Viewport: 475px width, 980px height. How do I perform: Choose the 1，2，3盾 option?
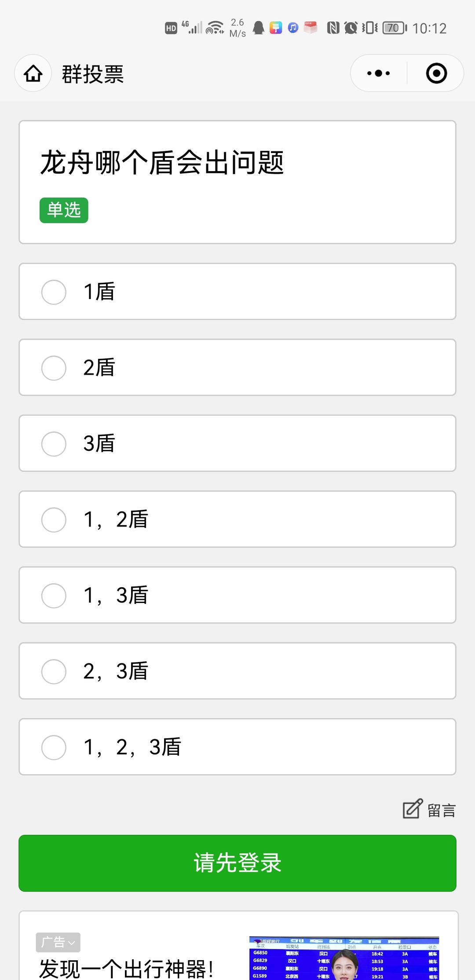click(237, 747)
